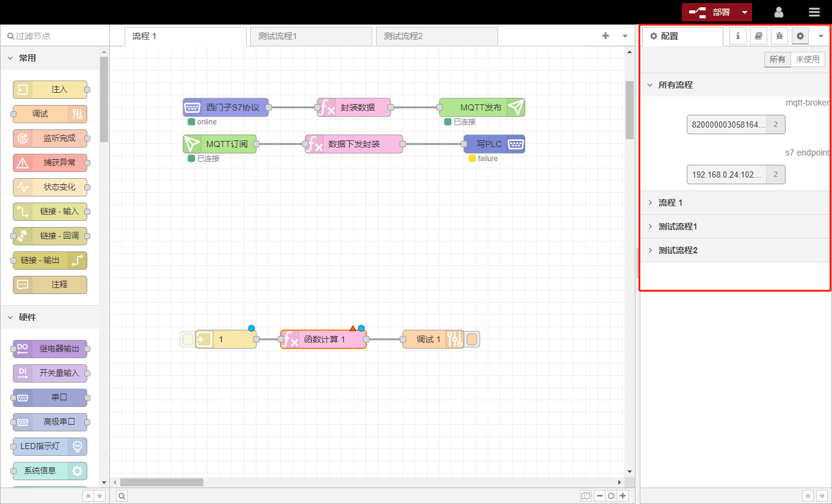This screenshot has height=504, width=832.
Task: Click the user account icon
Action: [x=779, y=12]
